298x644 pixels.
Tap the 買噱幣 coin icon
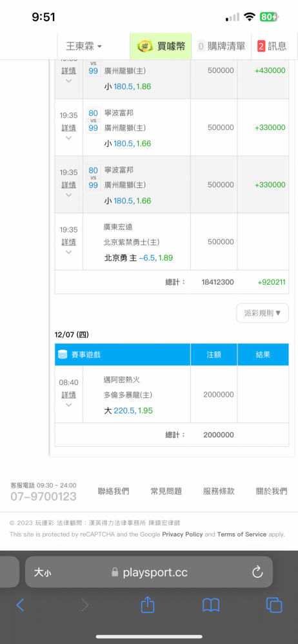144,46
